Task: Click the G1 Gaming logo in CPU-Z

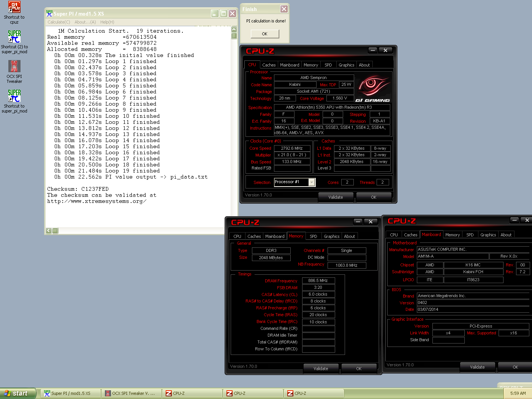Action: tap(373, 89)
